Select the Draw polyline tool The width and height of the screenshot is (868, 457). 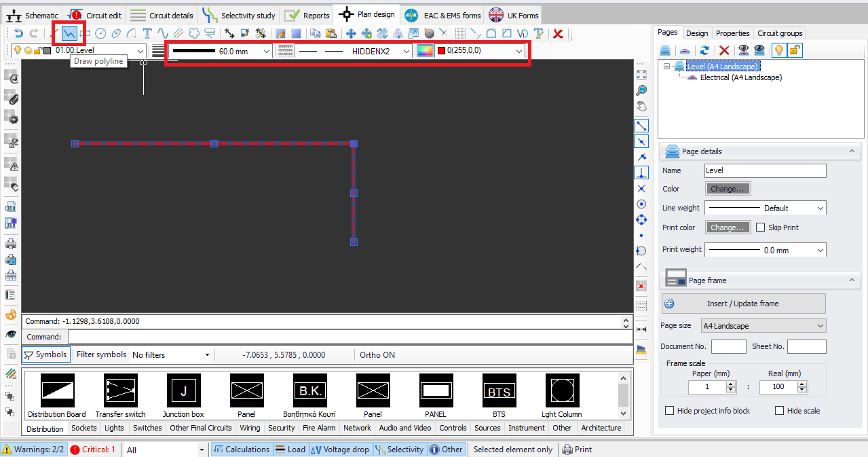[x=69, y=33]
